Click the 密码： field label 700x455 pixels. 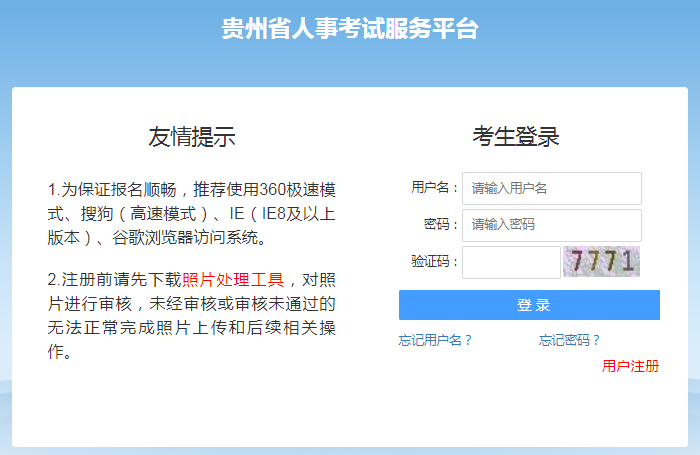(441, 225)
